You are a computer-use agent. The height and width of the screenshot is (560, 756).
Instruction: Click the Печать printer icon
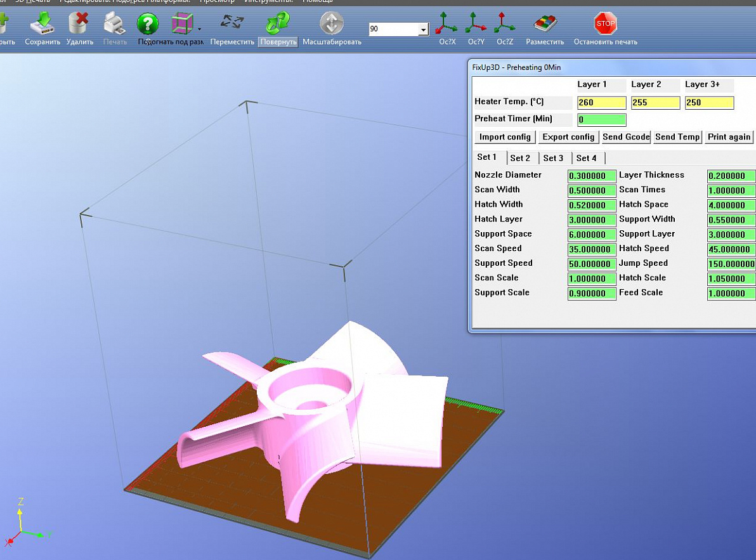pos(115,23)
